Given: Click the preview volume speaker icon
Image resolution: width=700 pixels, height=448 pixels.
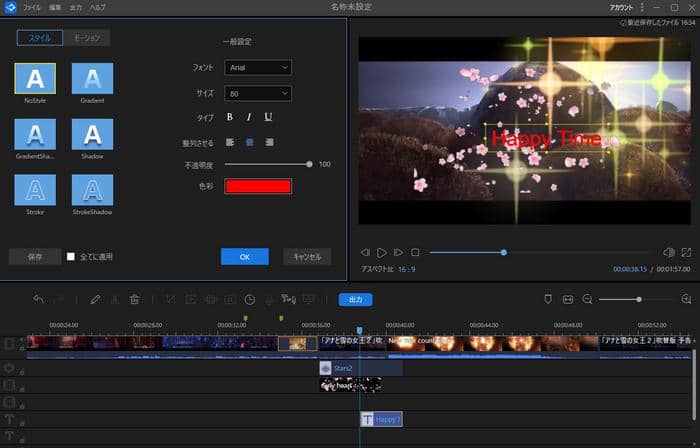Looking at the screenshot, I should pyautogui.click(x=669, y=253).
